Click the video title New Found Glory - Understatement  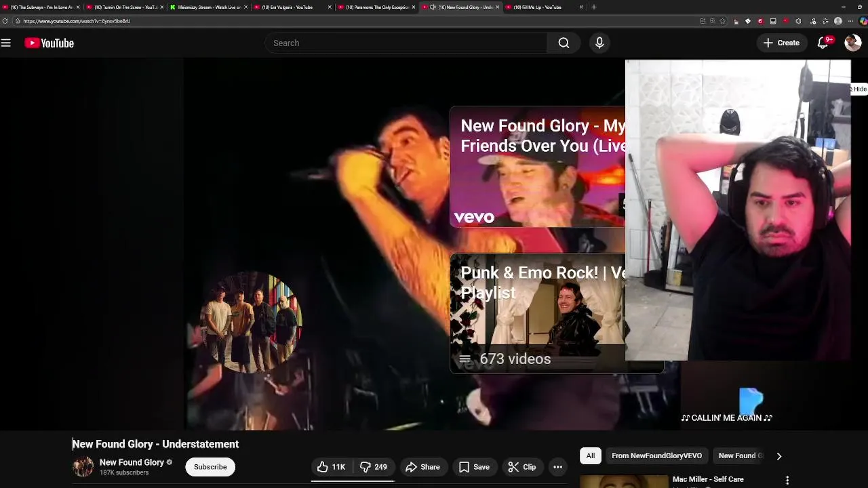(155, 444)
